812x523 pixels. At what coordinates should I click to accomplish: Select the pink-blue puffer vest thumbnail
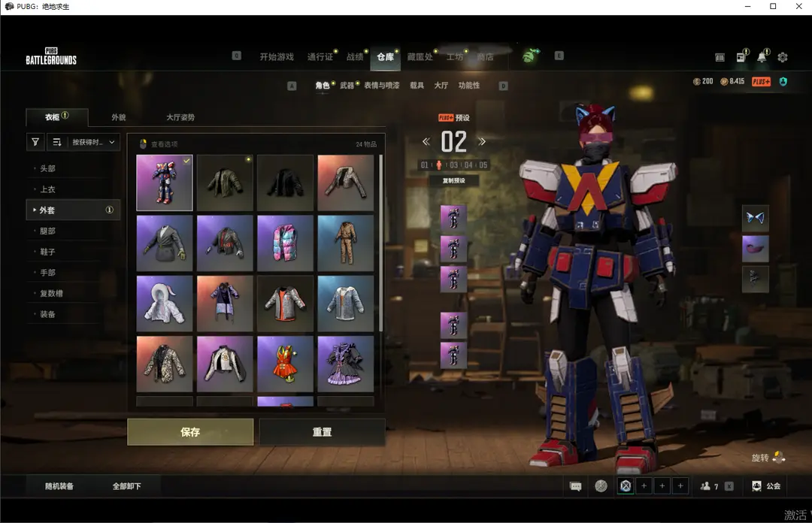[286, 243]
